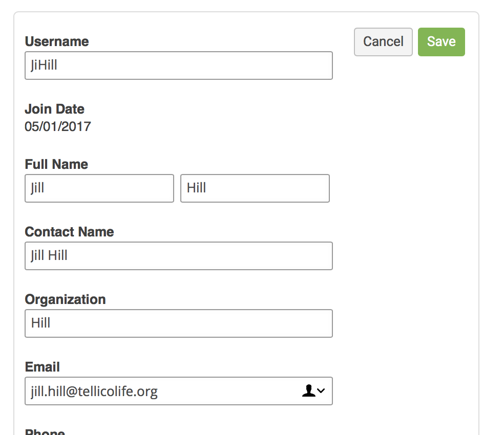Click the Contact Name label
Screen dimensions: 504x435
pyautogui.click(x=70, y=232)
